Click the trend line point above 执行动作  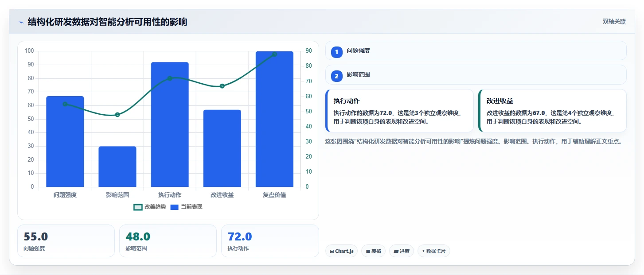point(170,78)
